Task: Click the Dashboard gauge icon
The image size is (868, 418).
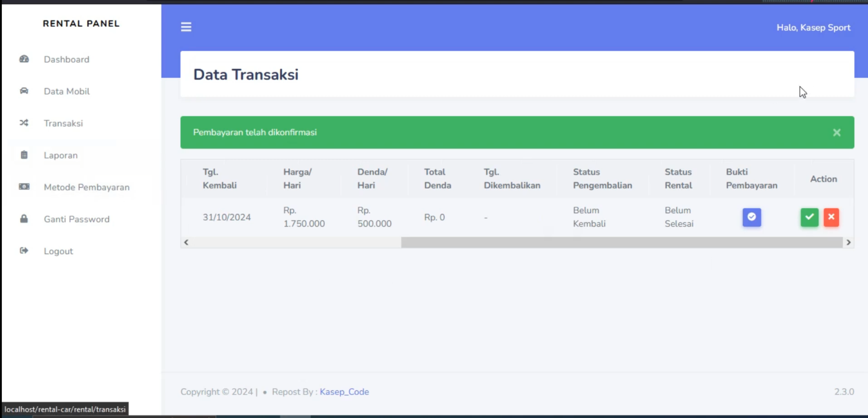Action: 24,59
